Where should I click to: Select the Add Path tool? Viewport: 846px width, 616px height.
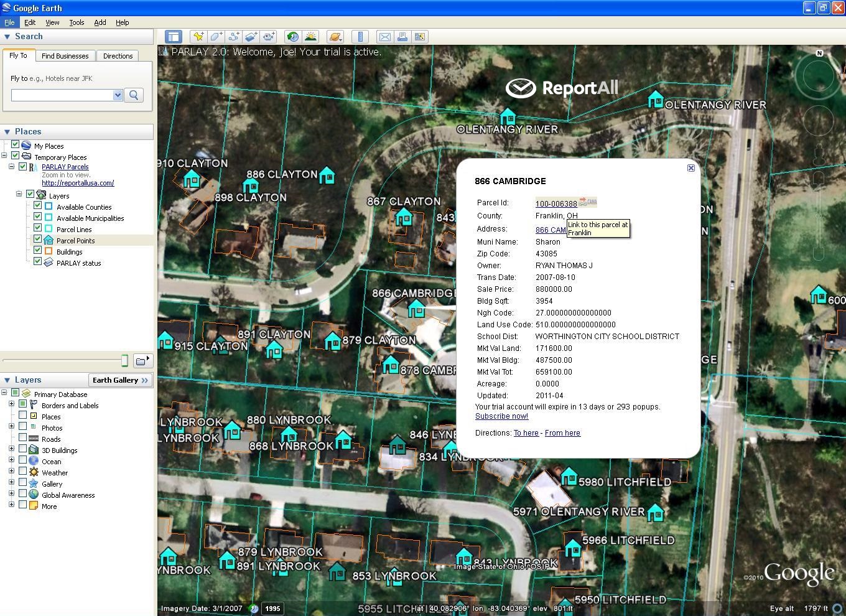point(233,37)
